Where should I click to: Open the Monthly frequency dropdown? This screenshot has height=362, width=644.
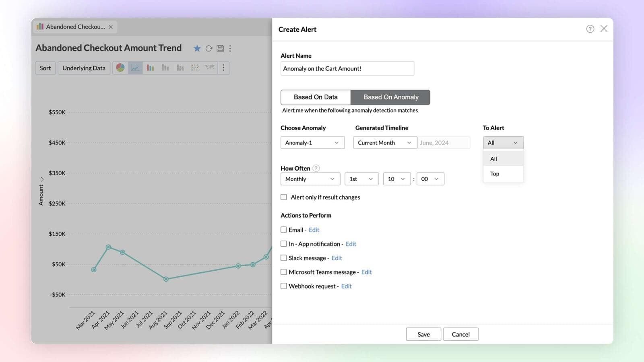(x=310, y=179)
